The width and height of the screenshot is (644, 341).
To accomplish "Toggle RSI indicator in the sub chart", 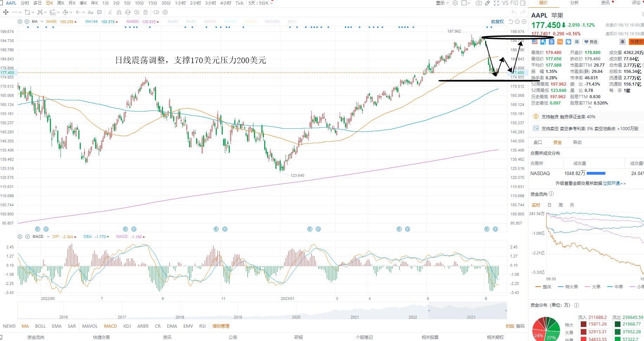I will (x=202, y=326).
